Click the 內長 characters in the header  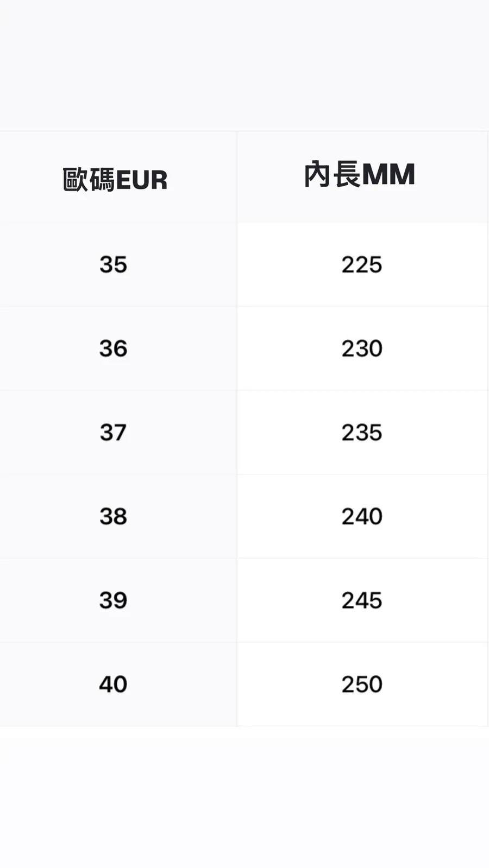click(331, 175)
